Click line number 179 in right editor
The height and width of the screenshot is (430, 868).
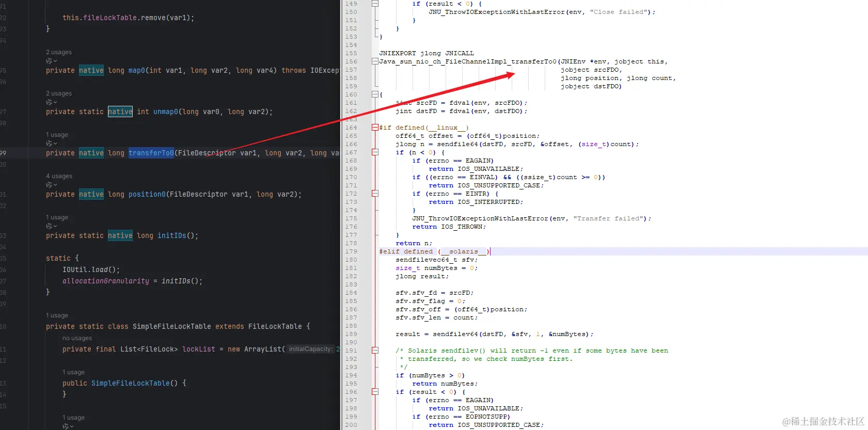351,251
